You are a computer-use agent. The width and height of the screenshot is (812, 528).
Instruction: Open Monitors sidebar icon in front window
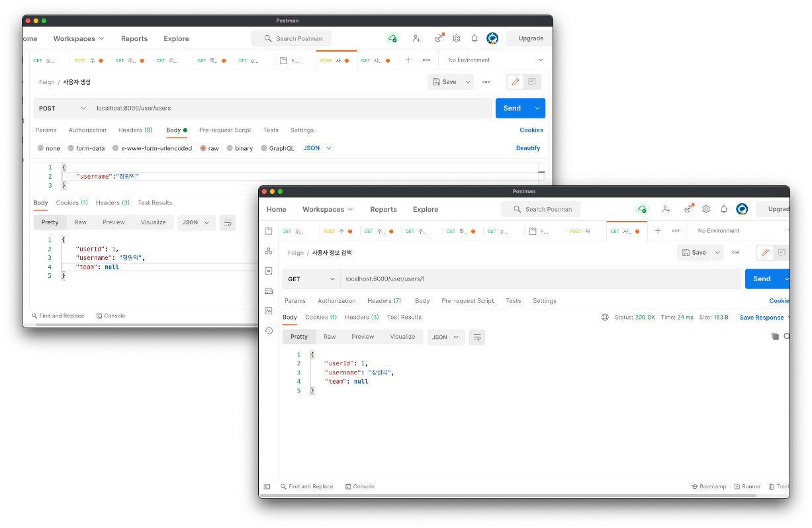click(268, 310)
